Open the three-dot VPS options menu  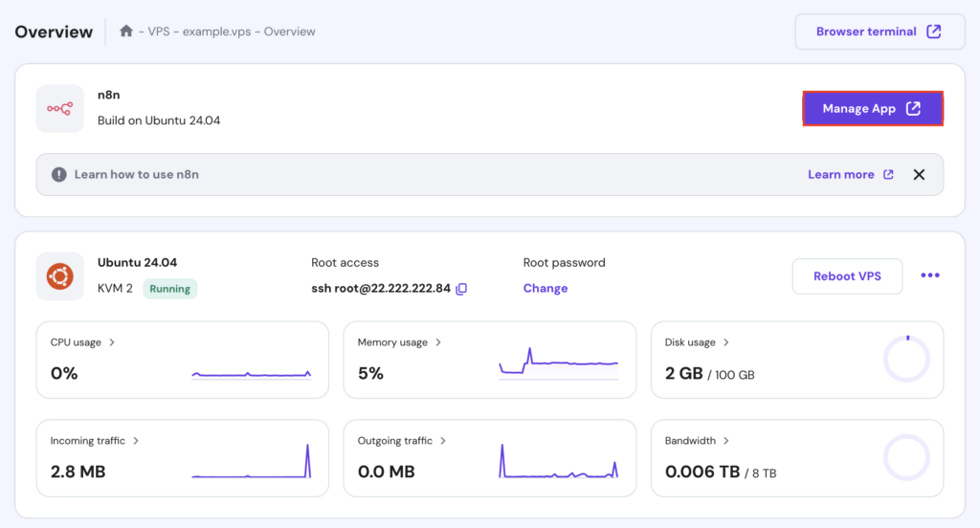coord(929,276)
